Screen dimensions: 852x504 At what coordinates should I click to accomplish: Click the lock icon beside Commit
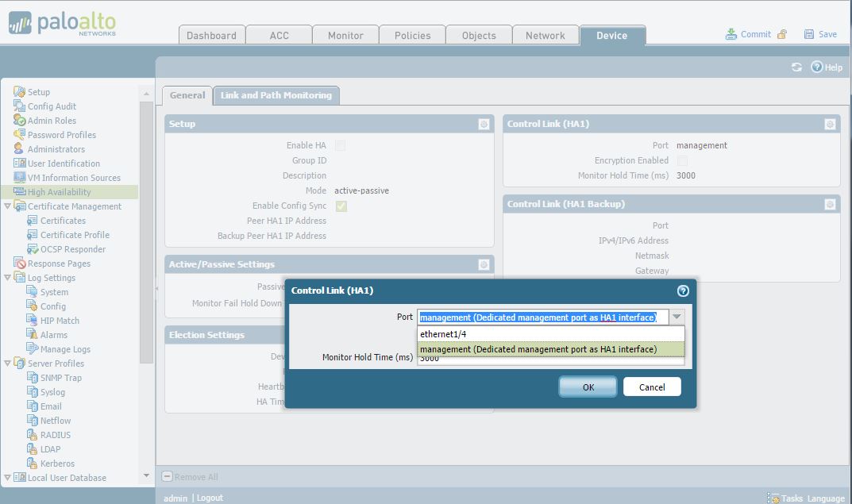tap(782, 34)
